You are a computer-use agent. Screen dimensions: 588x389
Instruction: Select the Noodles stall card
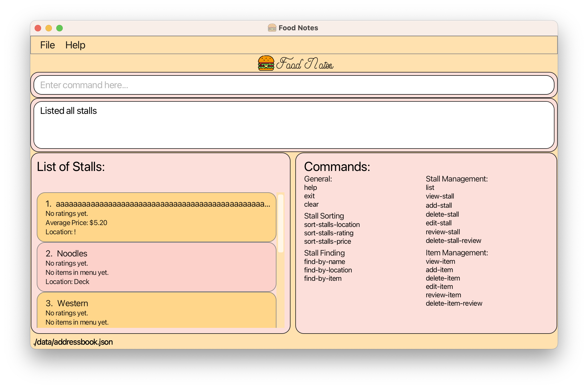tap(156, 267)
